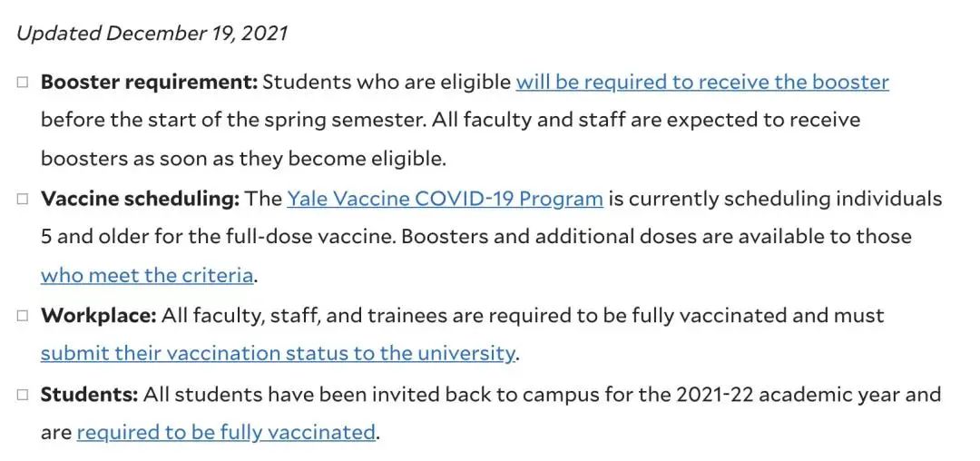Click the square bullet beside Vaccine scheduling
Screen dimensions: 980x461
click(x=23, y=199)
